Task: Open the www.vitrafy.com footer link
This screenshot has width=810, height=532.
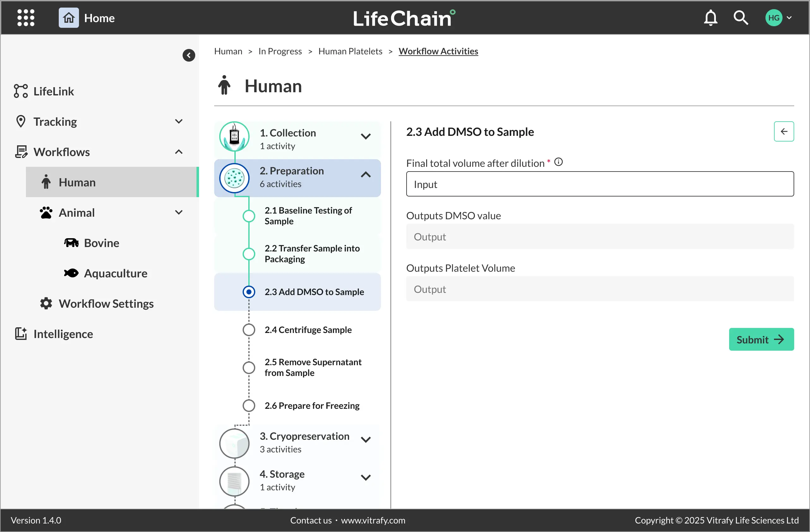Action: pyautogui.click(x=373, y=520)
